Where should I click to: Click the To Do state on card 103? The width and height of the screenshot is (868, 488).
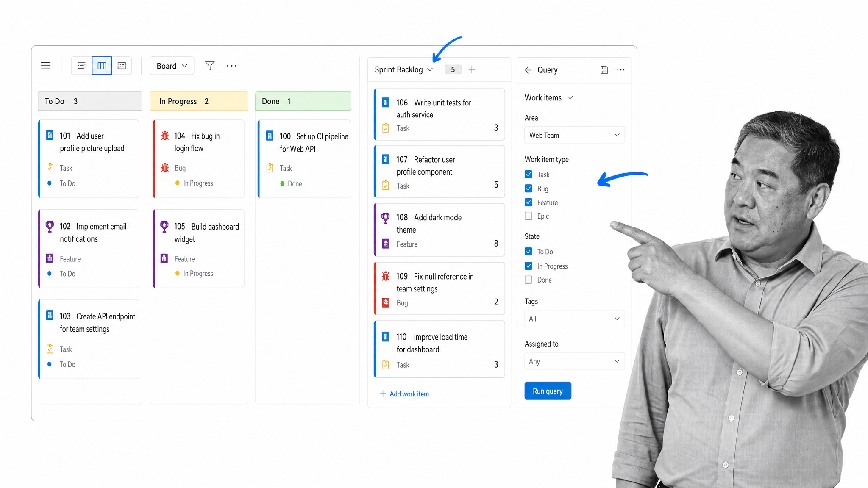[x=67, y=364]
